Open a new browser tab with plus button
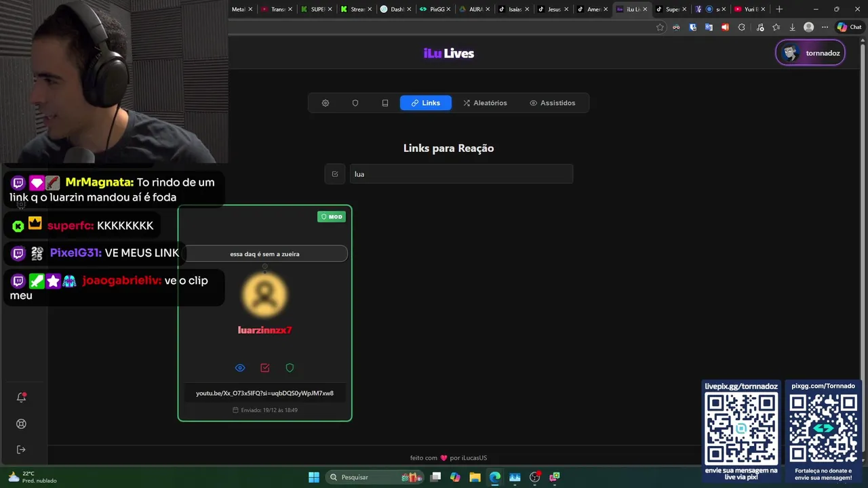This screenshot has width=868, height=488. (x=779, y=9)
